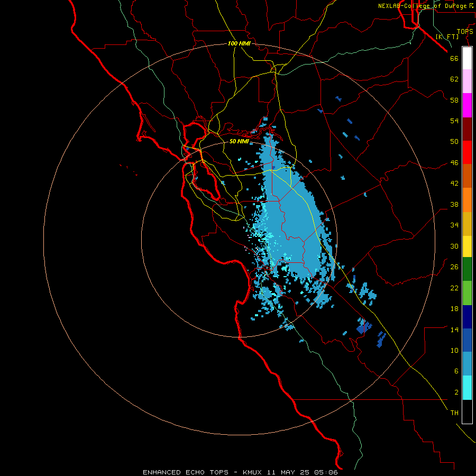Click the 'ENHANCED ECHO TOPS' caption text

click(x=186, y=472)
